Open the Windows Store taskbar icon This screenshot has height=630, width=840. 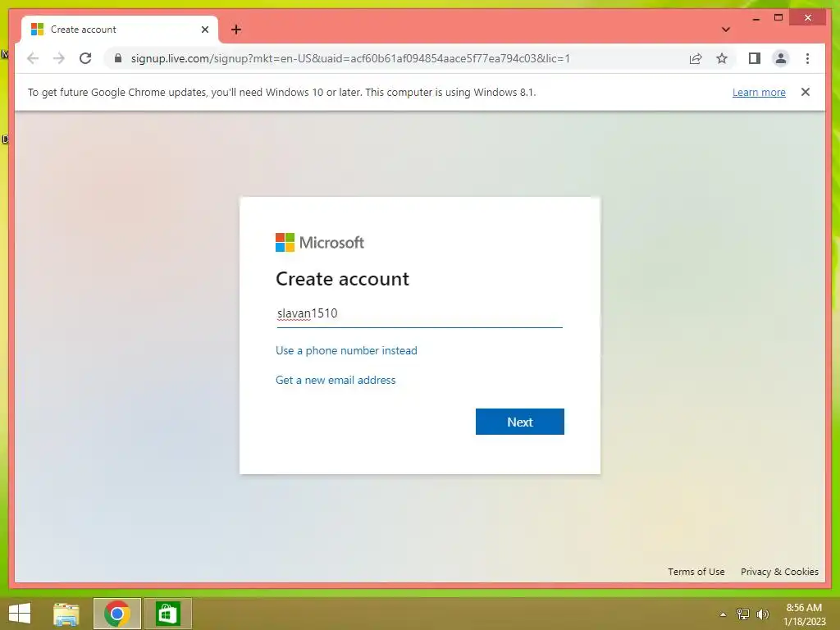pos(167,614)
